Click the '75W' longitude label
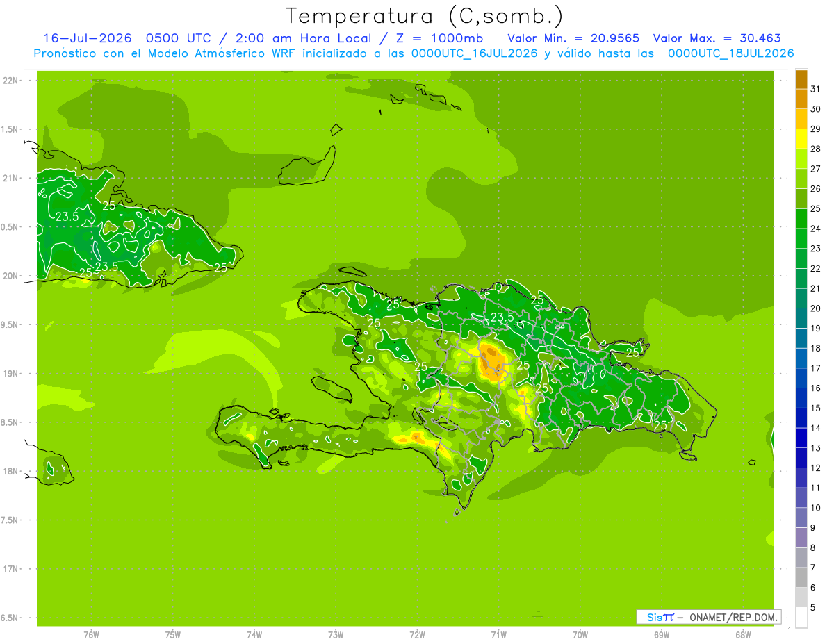834x644 pixels. pos(173,635)
